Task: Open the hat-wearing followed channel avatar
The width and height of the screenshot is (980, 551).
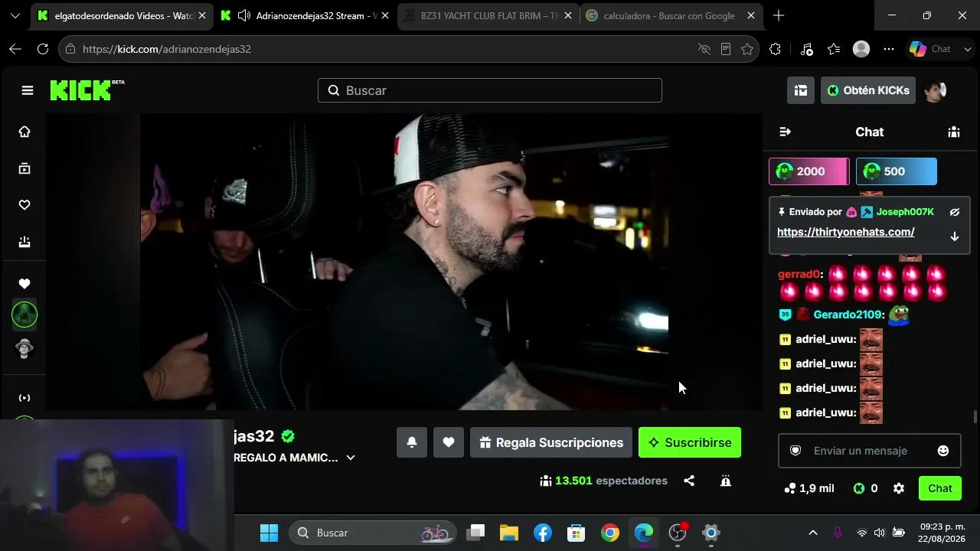Action: click(24, 348)
